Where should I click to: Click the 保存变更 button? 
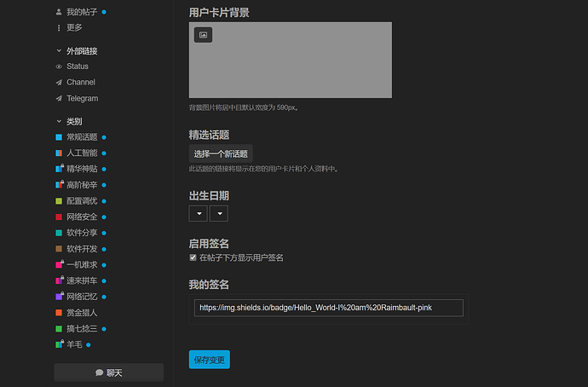pyautogui.click(x=210, y=360)
